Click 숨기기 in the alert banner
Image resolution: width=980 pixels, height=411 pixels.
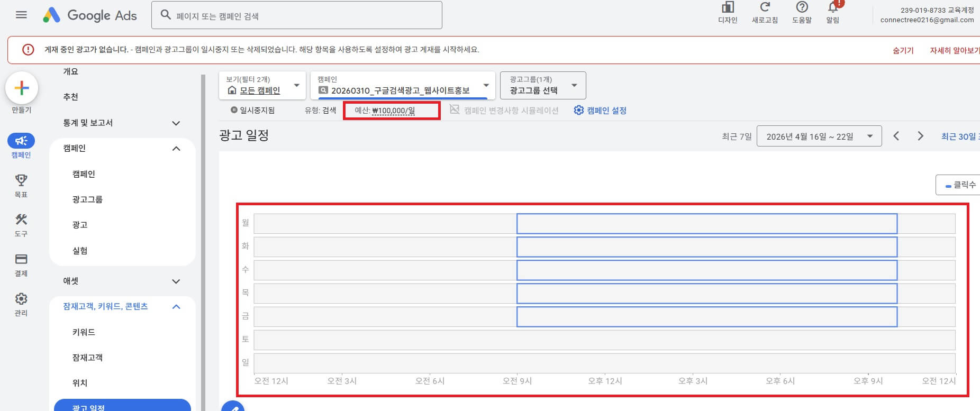point(903,50)
